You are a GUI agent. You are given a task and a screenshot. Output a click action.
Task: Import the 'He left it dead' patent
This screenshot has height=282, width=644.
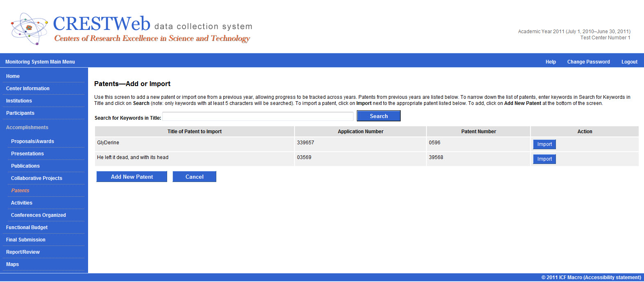point(544,159)
